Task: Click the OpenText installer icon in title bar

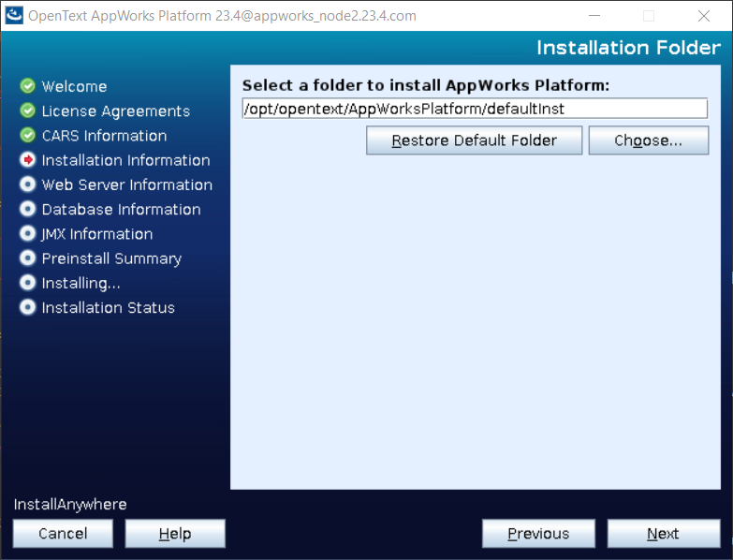Action: click(x=14, y=16)
